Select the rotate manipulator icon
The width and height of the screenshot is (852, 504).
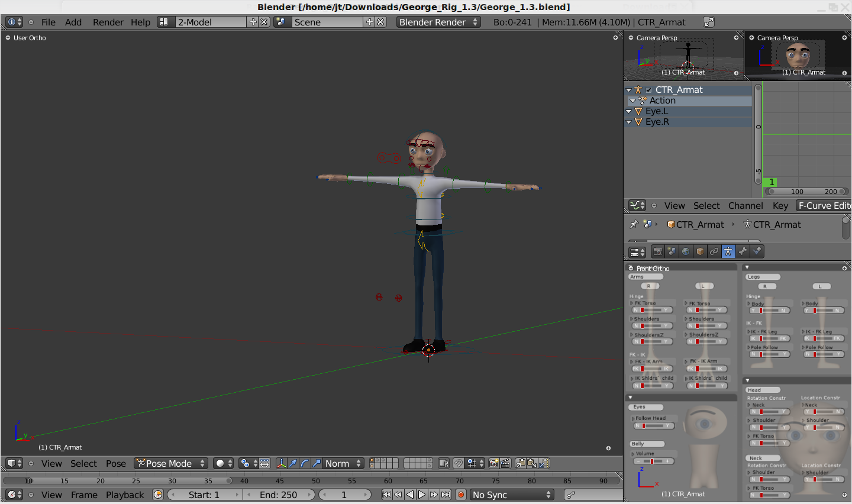click(x=305, y=464)
